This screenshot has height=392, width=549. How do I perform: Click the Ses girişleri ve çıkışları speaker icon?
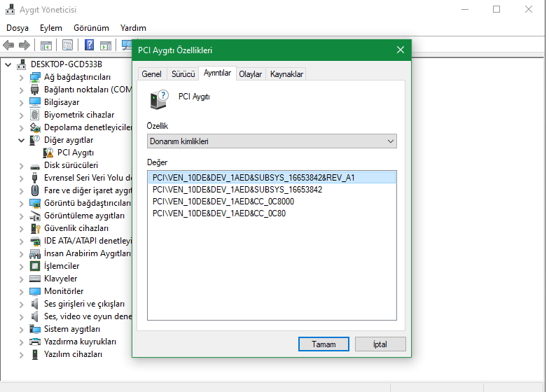coord(34,304)
